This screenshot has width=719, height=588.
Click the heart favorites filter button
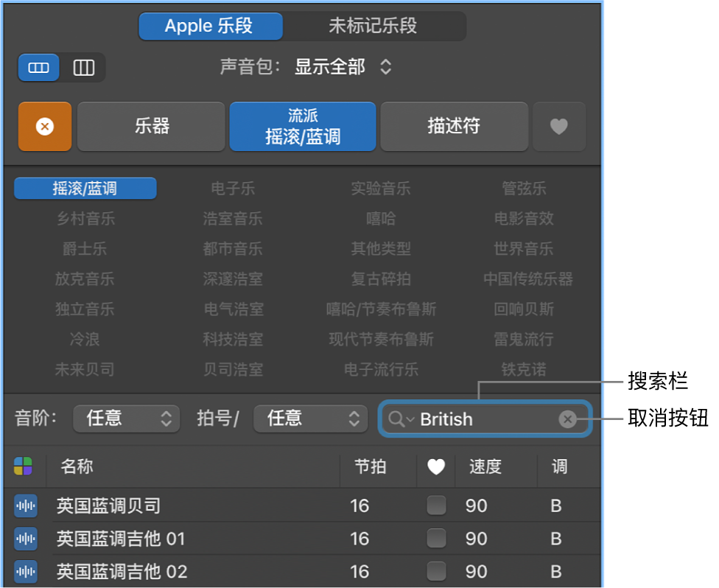(559, 126)
